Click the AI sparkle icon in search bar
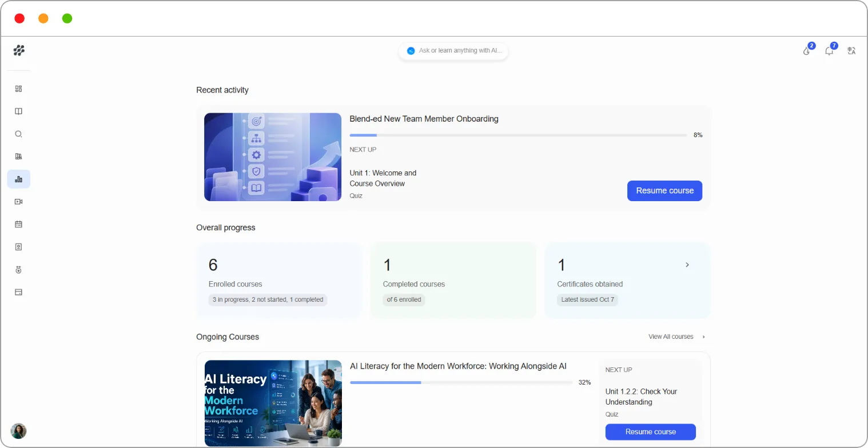 click(411, 51)
